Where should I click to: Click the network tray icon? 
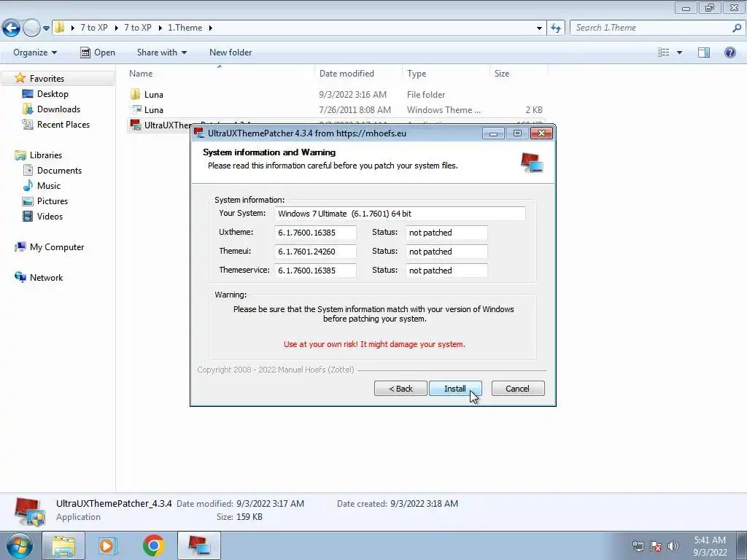(638, 546)
